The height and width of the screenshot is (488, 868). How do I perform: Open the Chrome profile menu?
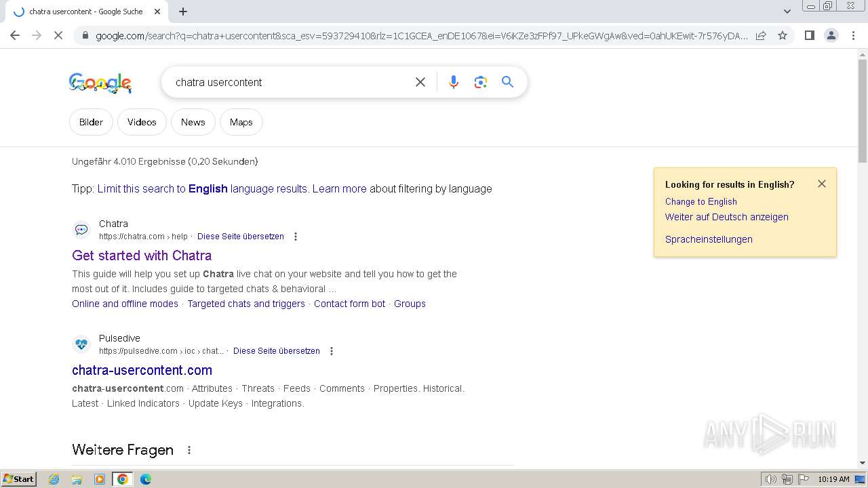click(x=831, y=35)
